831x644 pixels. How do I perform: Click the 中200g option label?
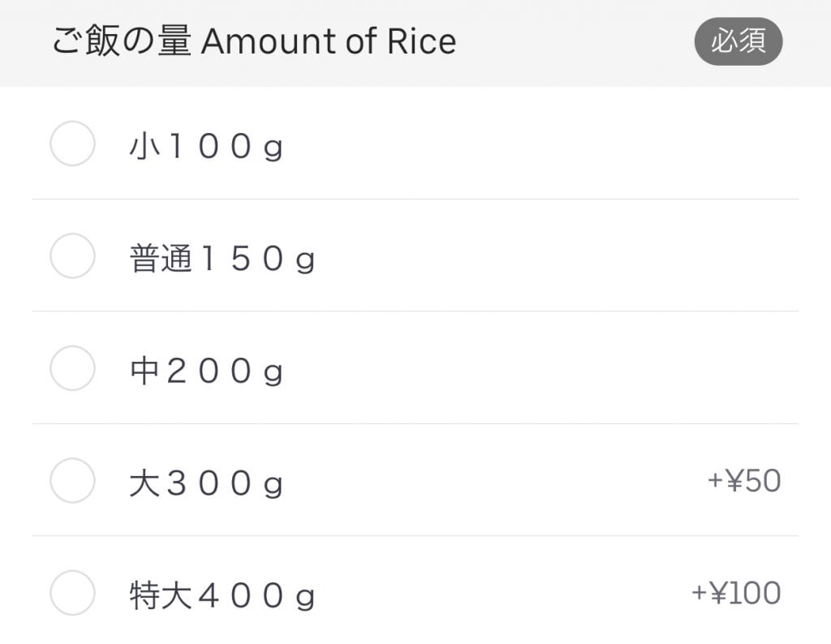pos(206,372)
